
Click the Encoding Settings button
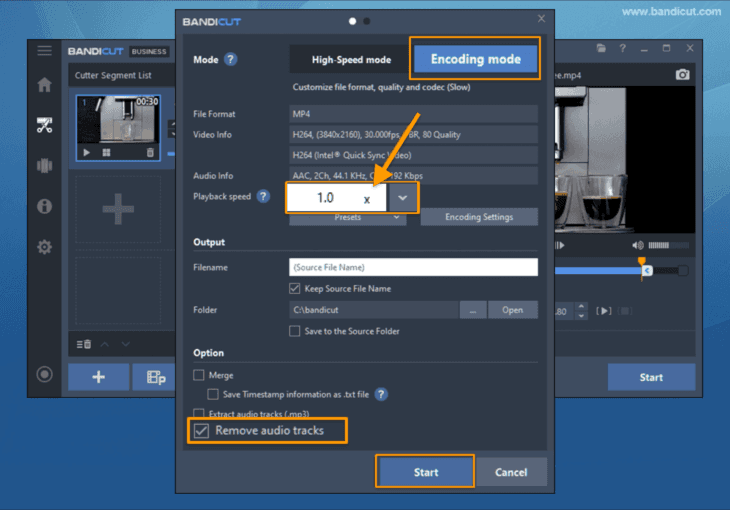pos(478,217)
